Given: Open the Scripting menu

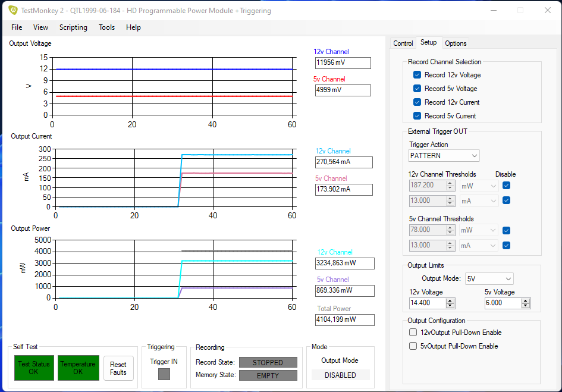Looking at the screenshot, I should 73,27.
